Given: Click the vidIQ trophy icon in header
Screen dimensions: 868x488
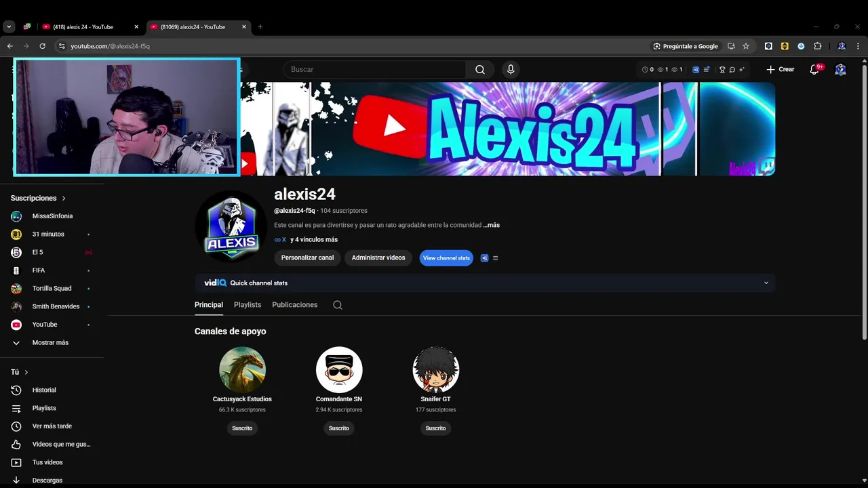Looking at the screenshot, I should pos(722,69).
